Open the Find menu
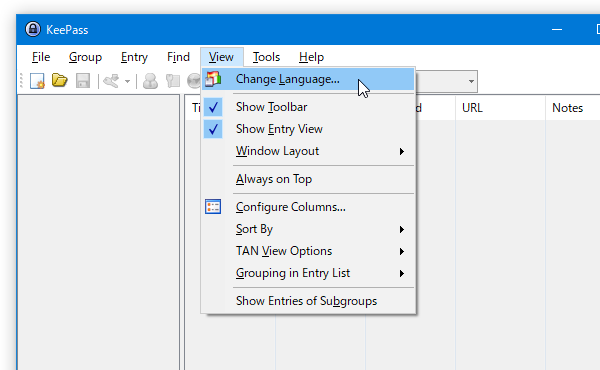600x370 pixels. (178, 57)
